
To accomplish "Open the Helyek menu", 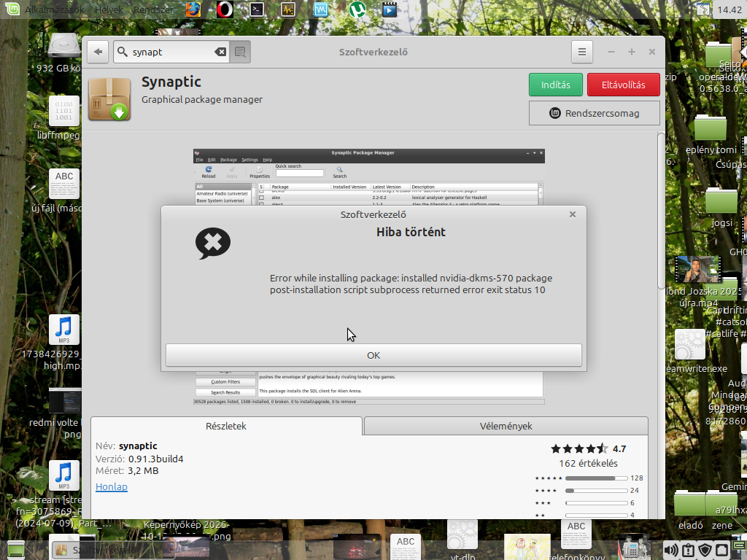I will (x=109, y=9).
